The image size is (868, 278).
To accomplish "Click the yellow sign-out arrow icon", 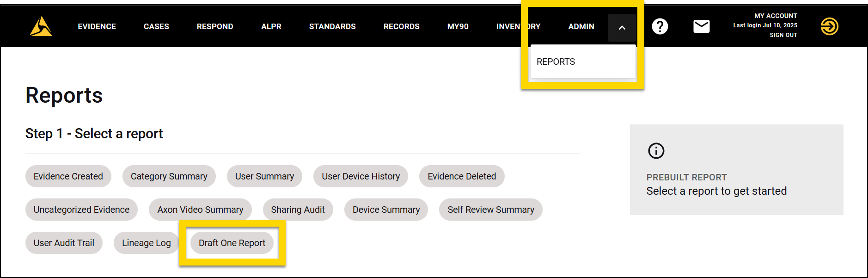I will click(x=829, y=26).
